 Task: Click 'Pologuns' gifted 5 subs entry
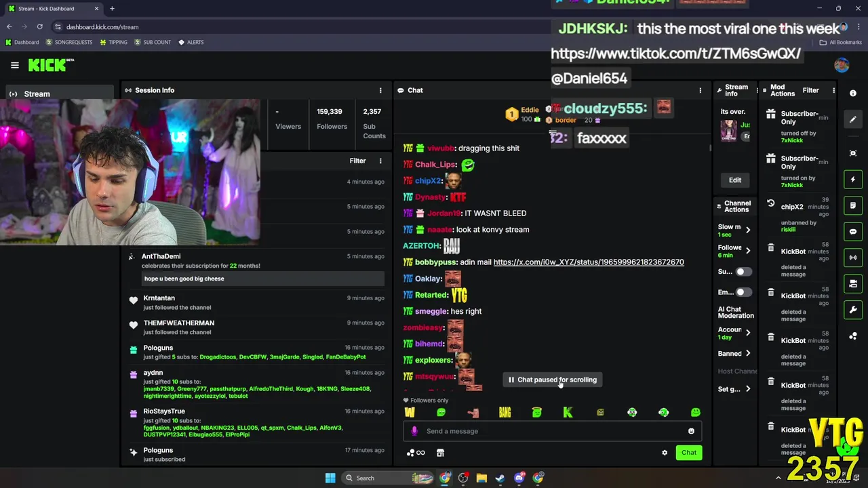click(258, 352)
